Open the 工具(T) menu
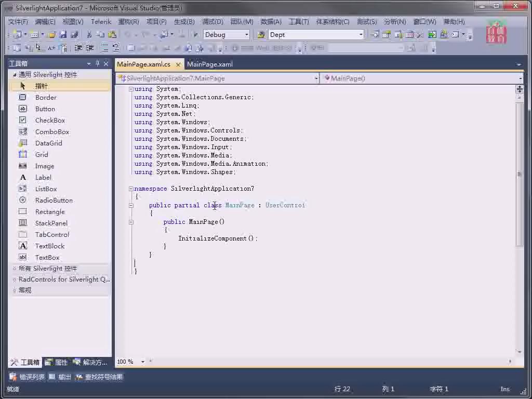Screen dimensions: 532x399 (x=299, y=22)
